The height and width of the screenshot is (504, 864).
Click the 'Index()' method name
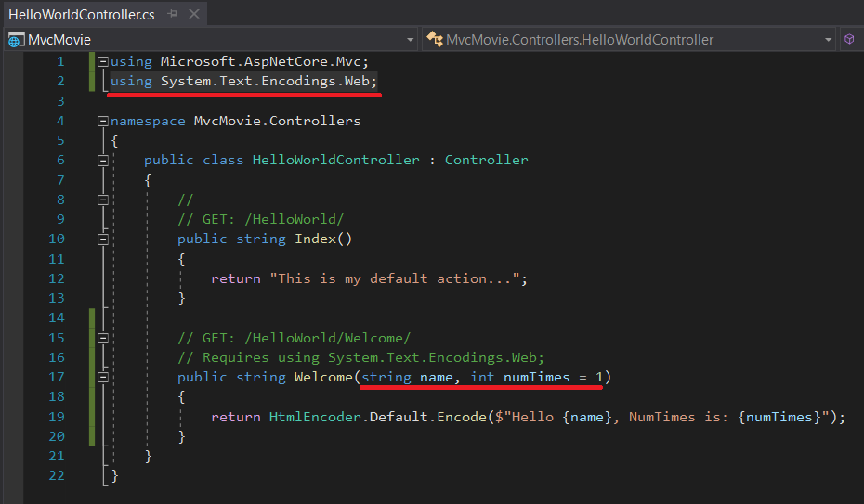[323, 239]
